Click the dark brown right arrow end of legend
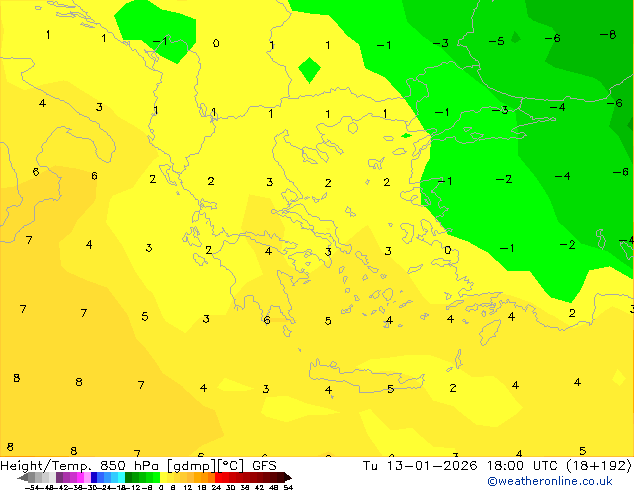This screenshot has width=634, height=490. click(288, 477)
